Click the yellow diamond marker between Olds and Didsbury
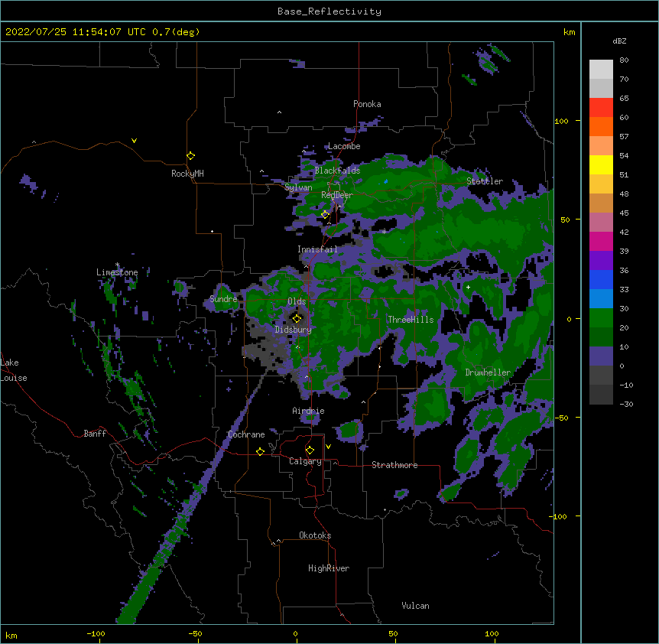This screenshot has height=644, width=659. coord(297,318)
